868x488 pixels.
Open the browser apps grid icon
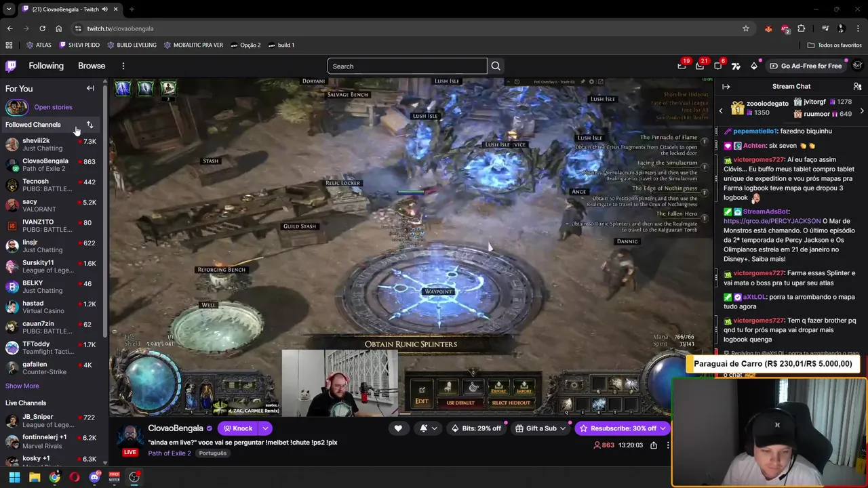click(9, 45)
